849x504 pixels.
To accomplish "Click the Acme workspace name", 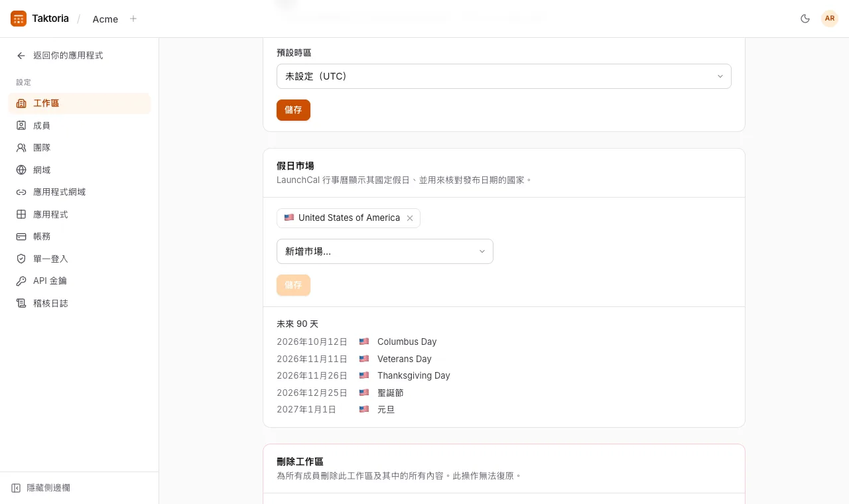I will tap(105, 19).
